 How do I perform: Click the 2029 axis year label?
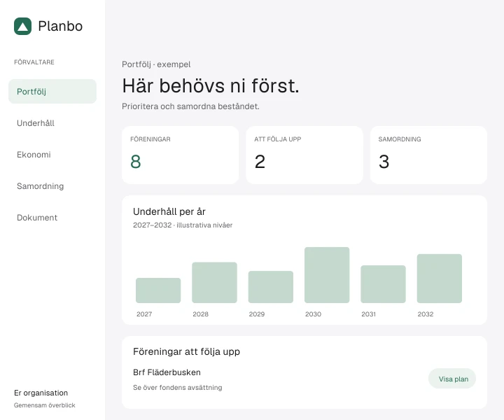(257, 314)
